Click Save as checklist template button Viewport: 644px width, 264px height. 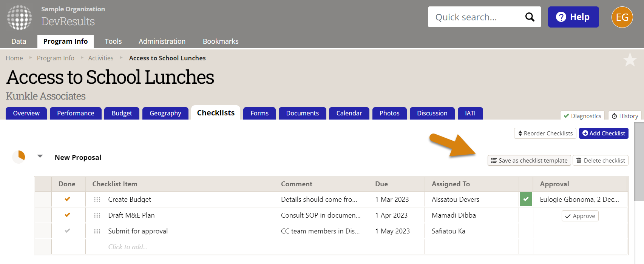pos(529,160)
